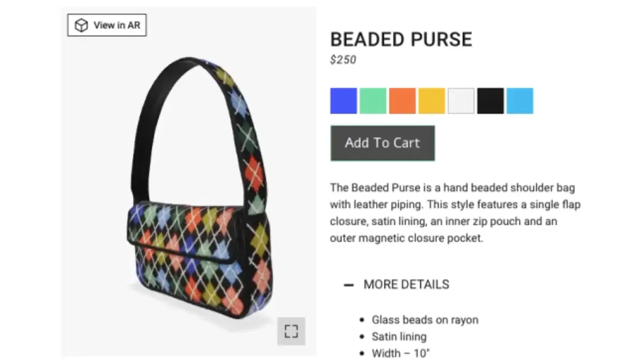This screenshot has width=644, height=362.
Task: Add the Beaded Purse to cart
Action: point(382,143)
